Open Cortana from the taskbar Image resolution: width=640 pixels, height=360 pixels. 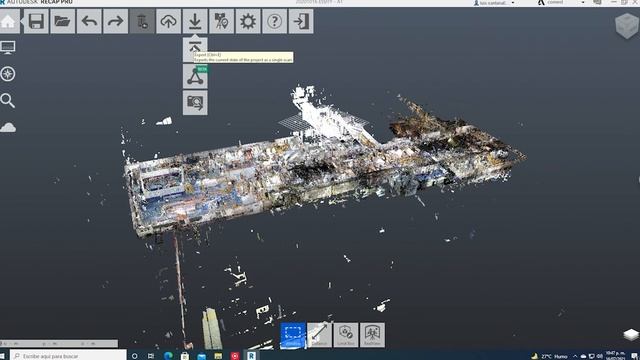point(134,356)
